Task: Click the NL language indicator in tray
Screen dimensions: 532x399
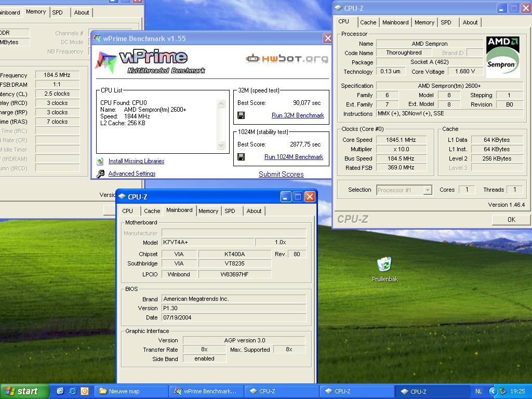Action: click(478, 391)
